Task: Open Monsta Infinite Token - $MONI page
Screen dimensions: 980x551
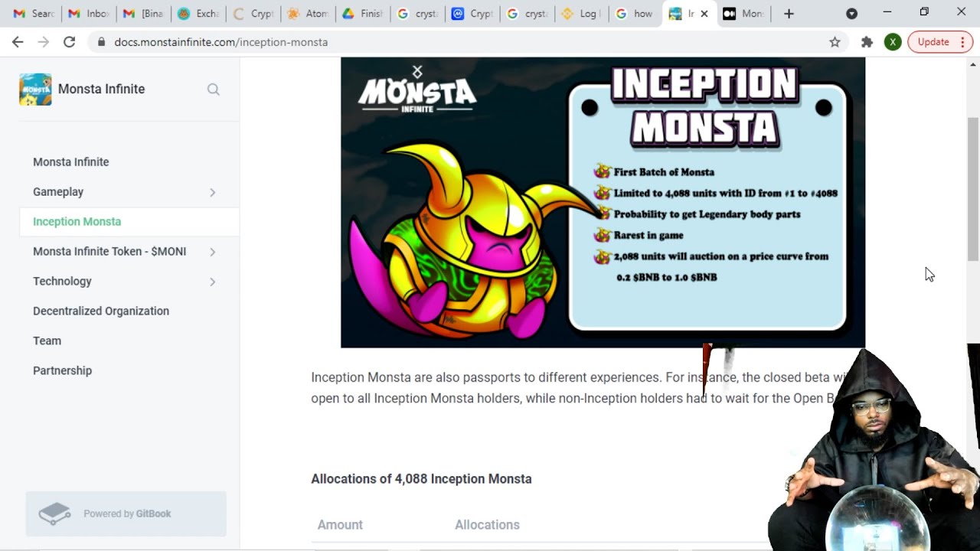Action: click(x=109, y=252)
